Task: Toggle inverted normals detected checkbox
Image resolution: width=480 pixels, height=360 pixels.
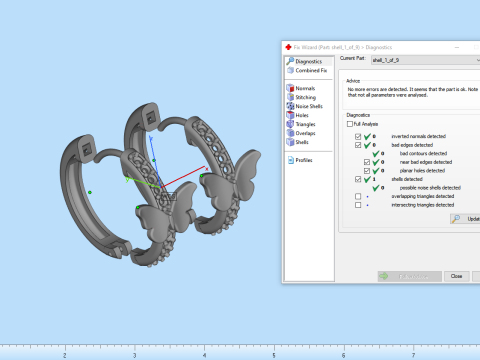Action: (x=358, y=136)
